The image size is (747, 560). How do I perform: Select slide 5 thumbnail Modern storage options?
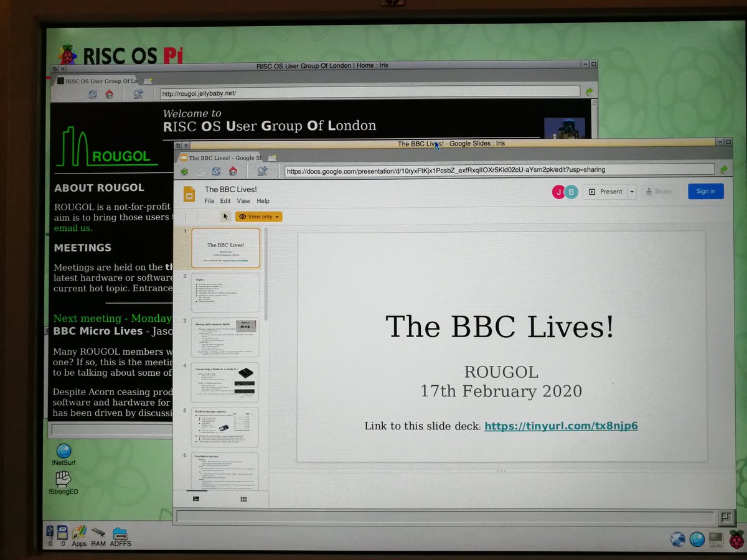[225, 427]
